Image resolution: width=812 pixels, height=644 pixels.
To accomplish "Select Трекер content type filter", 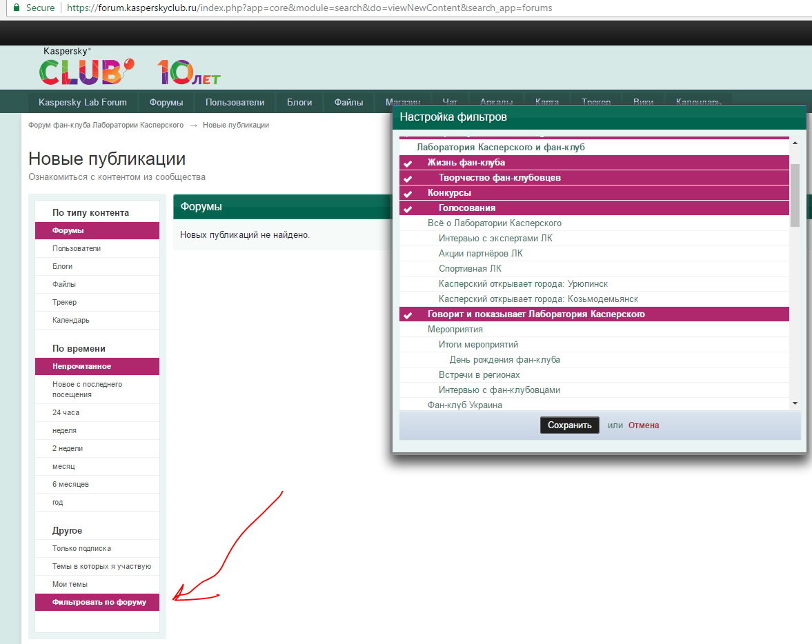I will (97, 302).
